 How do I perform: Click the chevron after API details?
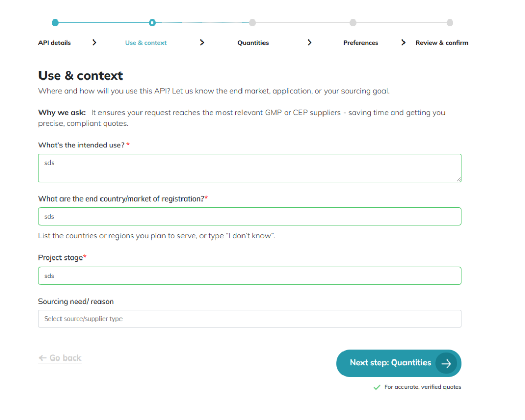click(x=94, y=43)
